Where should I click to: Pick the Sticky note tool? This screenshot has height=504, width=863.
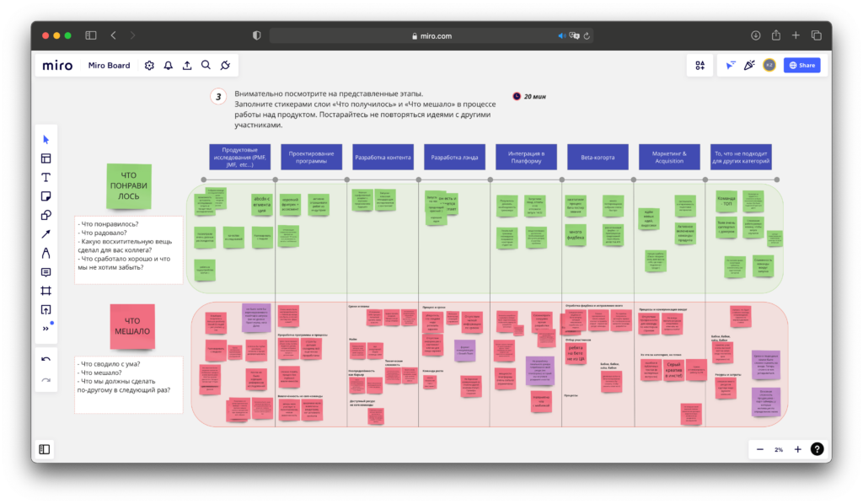[x=46, y=196]
